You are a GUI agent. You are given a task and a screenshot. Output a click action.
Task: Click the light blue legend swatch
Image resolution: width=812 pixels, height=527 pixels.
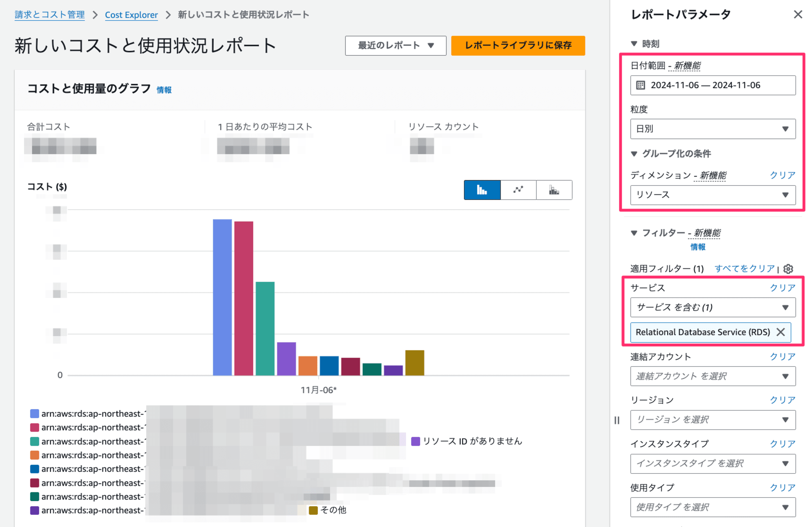(x=35, y=414)
